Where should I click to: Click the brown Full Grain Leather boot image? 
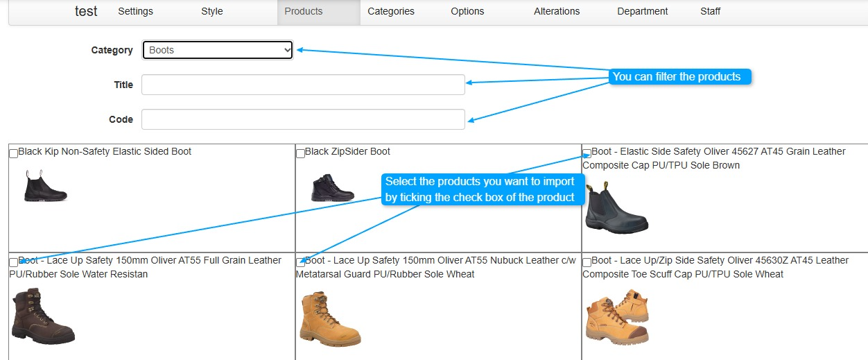43,316
